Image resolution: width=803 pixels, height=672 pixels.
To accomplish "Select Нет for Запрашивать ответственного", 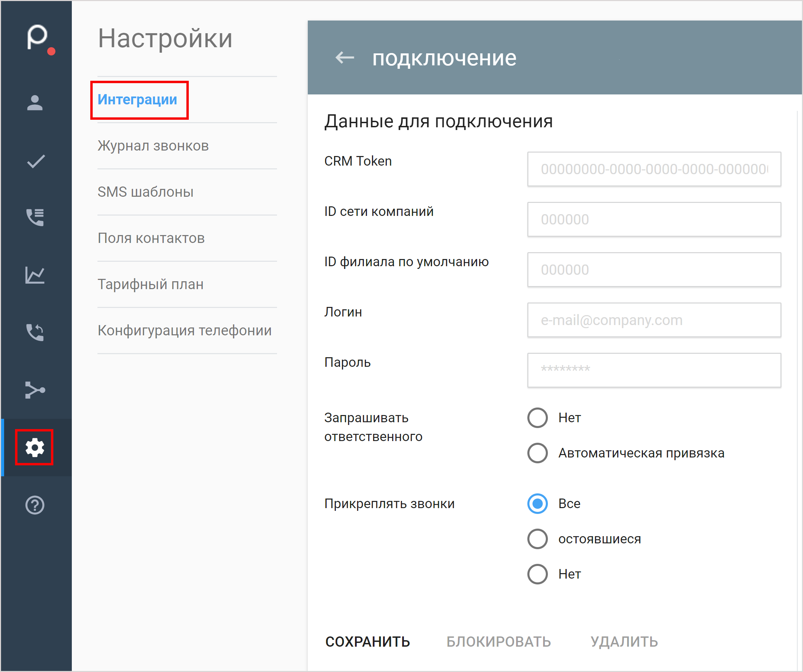I will [537, 418].
